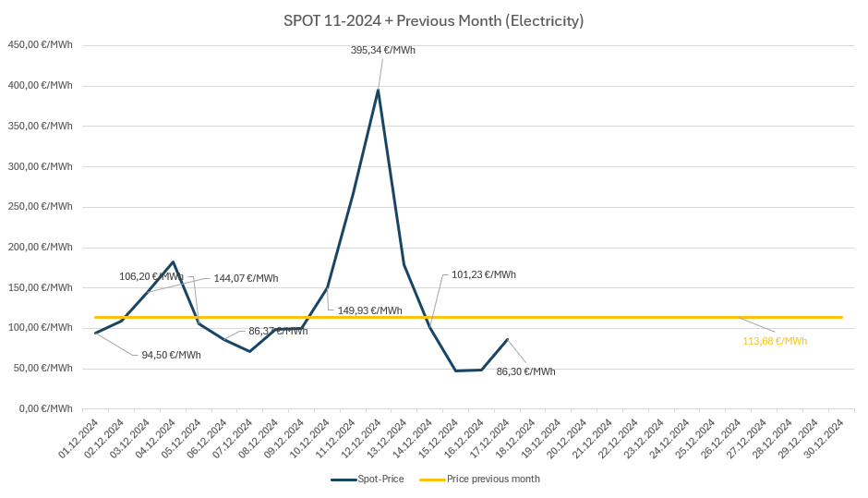Image resolution: width=868 pixels, height=498 pixels.
Task: Select the 86,37 €/MWh data label
Action: [x=278, y=331]
